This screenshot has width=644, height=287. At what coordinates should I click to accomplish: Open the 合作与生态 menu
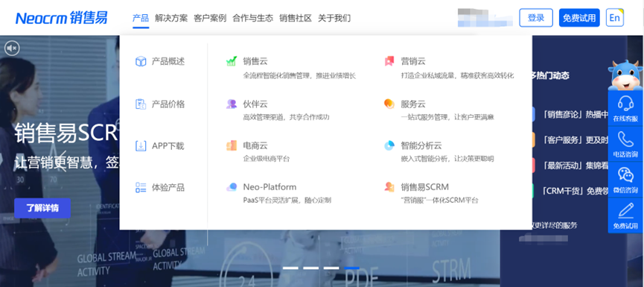point(252,18)
